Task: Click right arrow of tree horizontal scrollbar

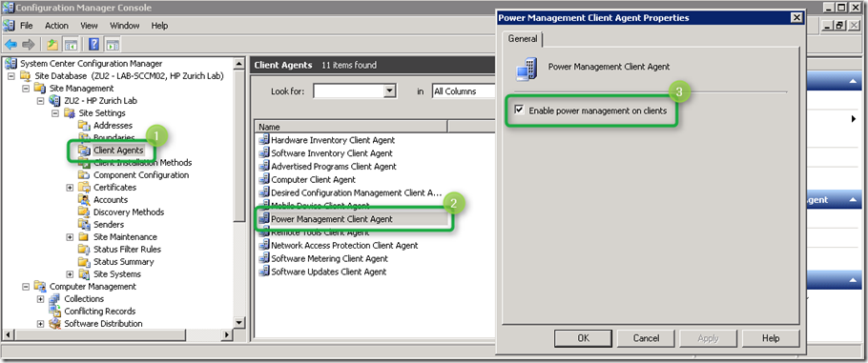Action: pyautogui.click(x=226, y=334)
